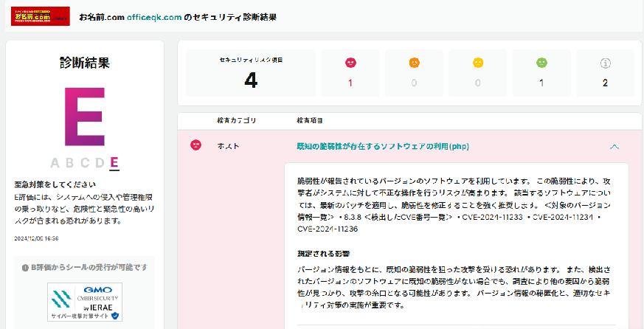This screenshot has width=644, height=329.
Task: Click the ホスト category cell
Action: click(x=229, y=146)
